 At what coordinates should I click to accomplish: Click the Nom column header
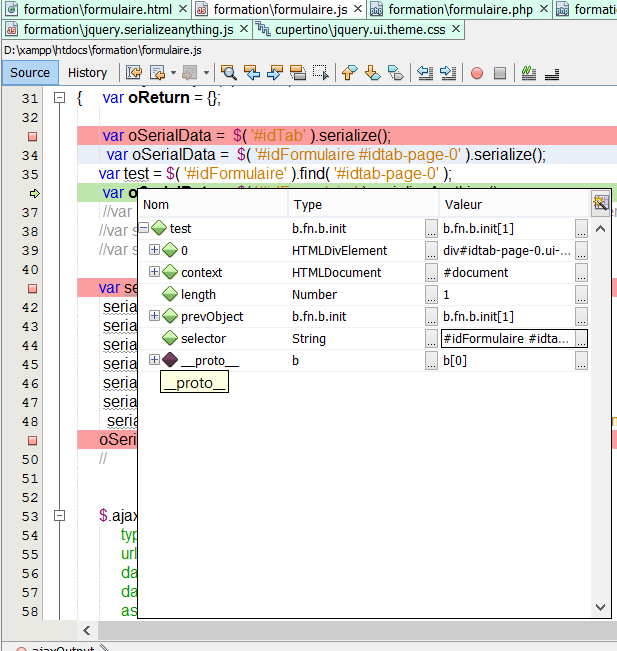tap(213, 204)
